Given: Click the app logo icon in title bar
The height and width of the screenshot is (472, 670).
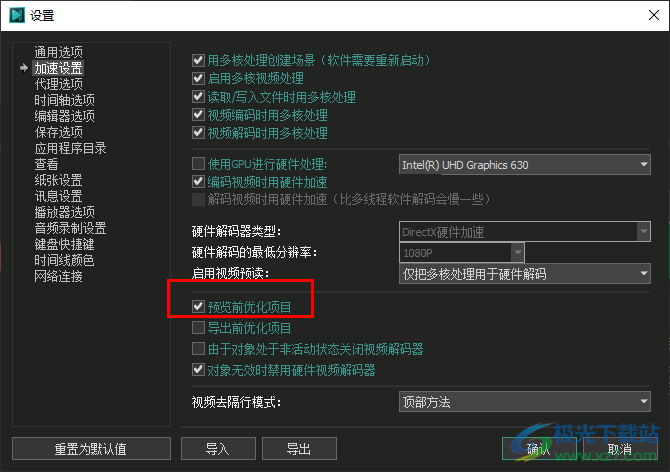Looking at the screenshot, I should pos(17,15).
